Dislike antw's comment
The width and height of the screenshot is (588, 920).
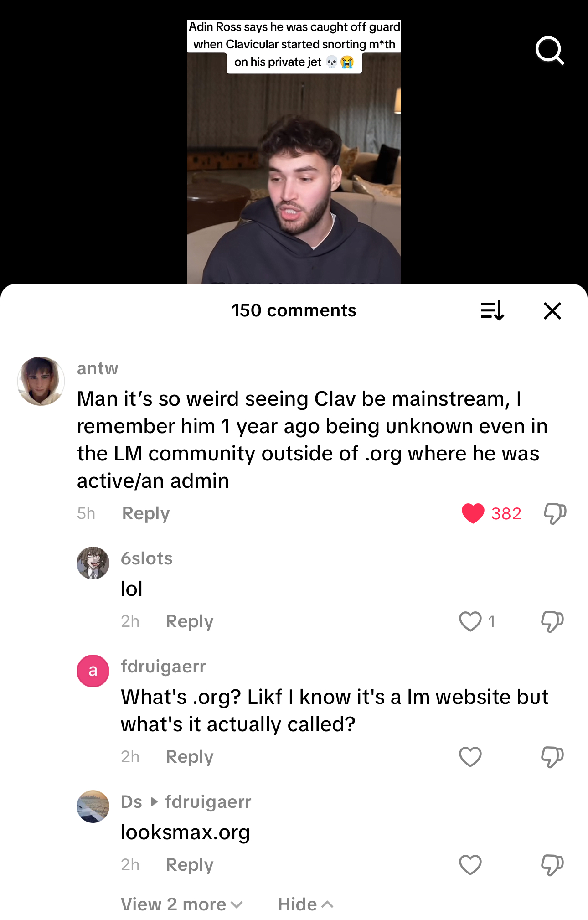click(x=555, y=513)
